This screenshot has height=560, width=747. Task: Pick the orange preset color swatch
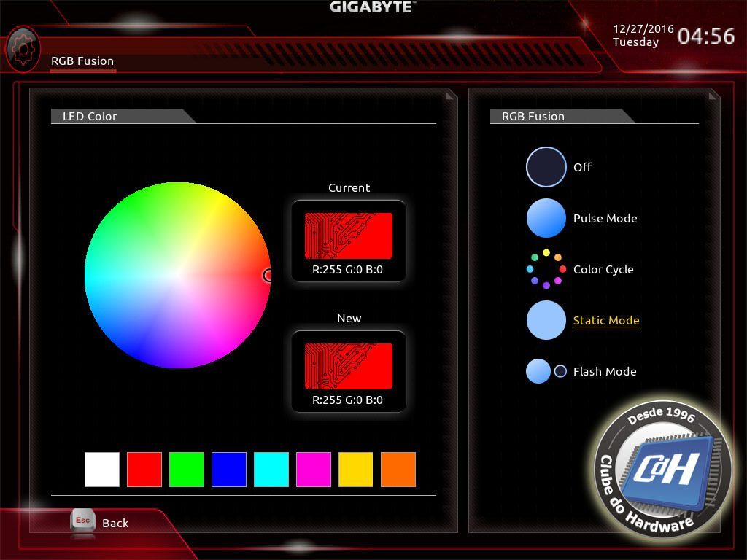[x=398, y=470]
